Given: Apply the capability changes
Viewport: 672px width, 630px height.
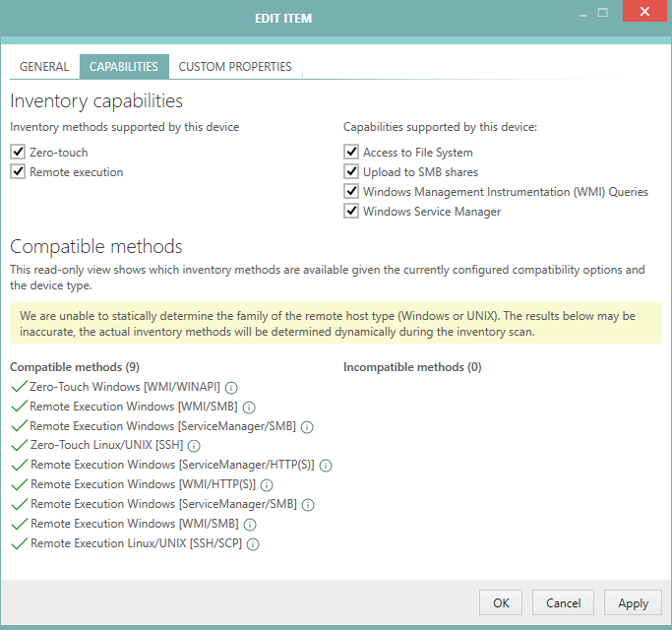Looking at the screenshot, I should pos(633,602).
